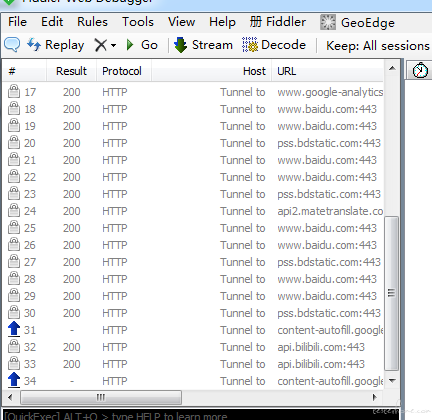432x420 pixels.
Task: Click the horizontal scrollbar right arrow
Action: [375, 397]
